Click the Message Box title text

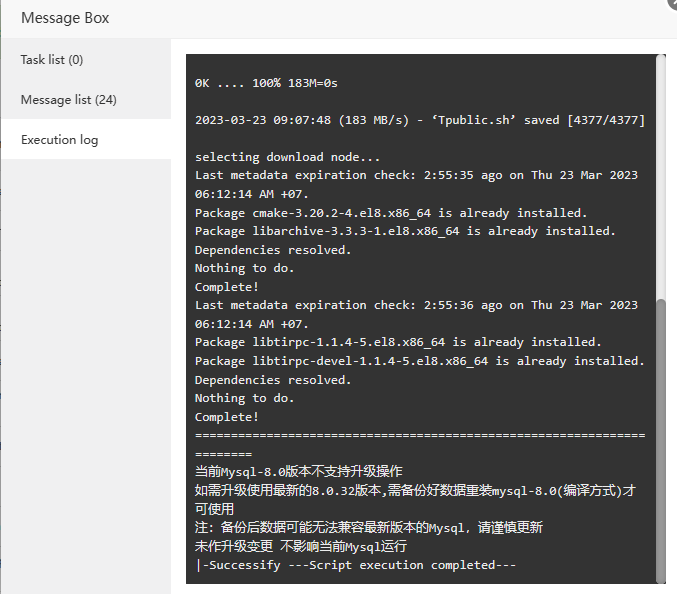65,18
